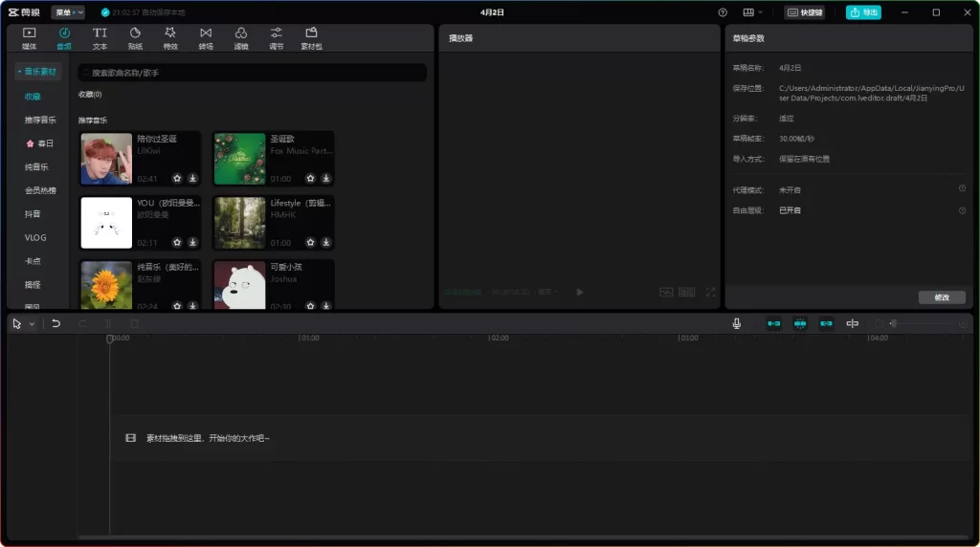Open the player scope waveform icon

[x=666, y=293]
